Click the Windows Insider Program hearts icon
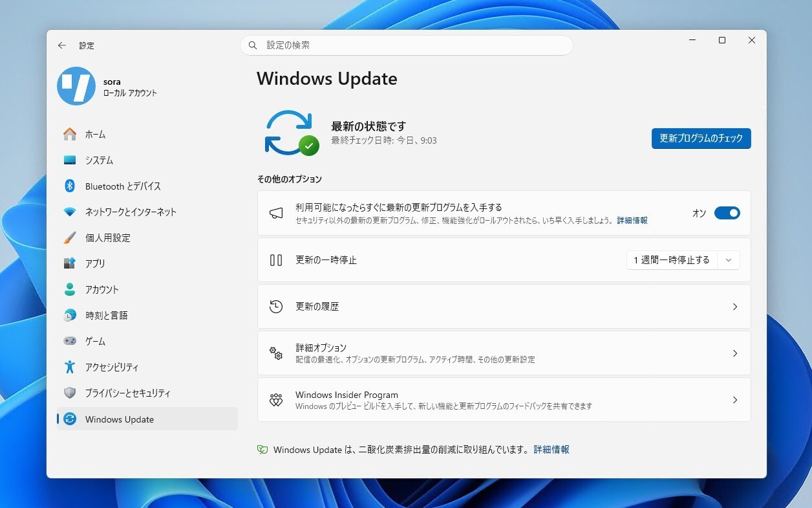The height and width of the screenshot is (508, 812). pyautogui.click(x=276, y=400)
